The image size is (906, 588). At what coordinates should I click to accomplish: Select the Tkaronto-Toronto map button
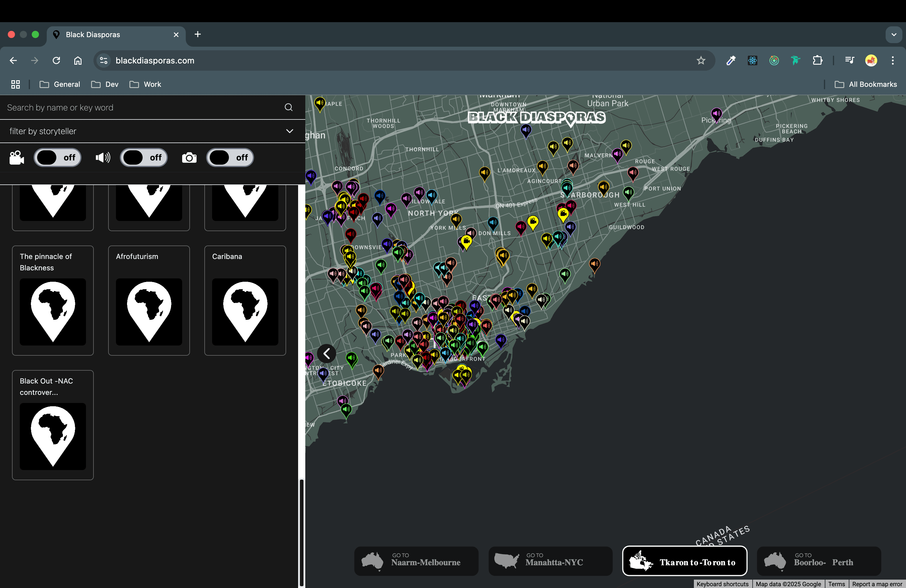click(685, 561)
